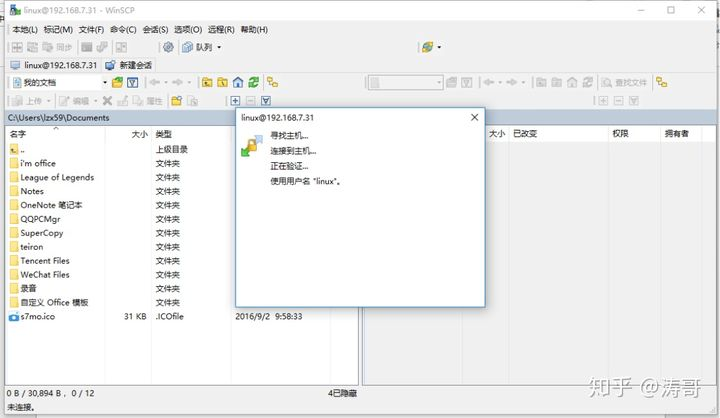This screenshot has width=720, height=418.
Task: Sort local files by 名字 column
Action: (x=55, y=134)
